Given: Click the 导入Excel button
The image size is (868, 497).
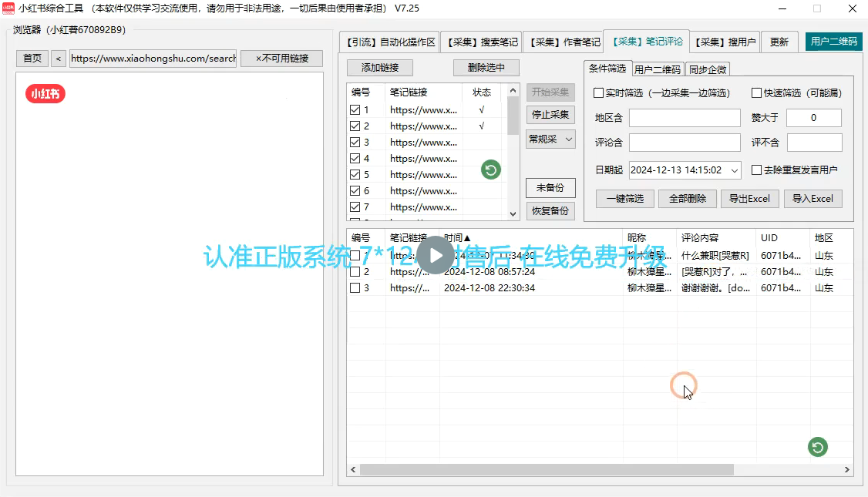Looking at the screenshot, I should 812,199.
